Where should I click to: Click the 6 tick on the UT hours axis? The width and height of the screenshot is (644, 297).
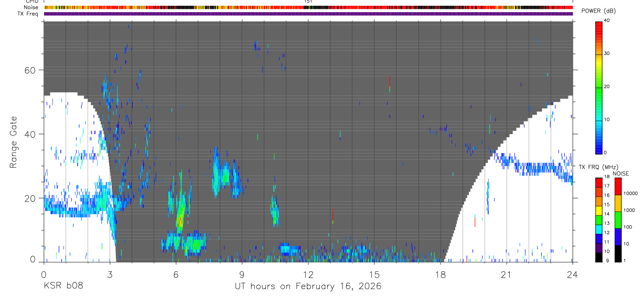(x=176, y=274)
